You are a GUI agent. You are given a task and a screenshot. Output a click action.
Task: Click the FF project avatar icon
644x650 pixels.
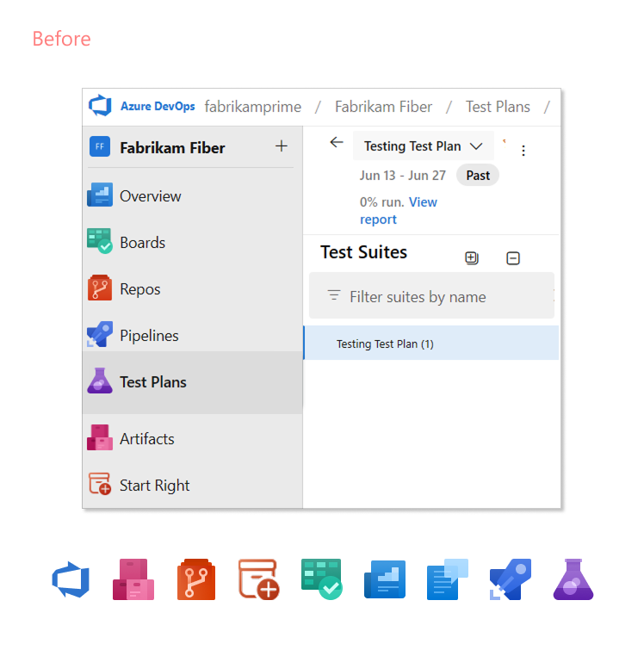(x=100, y=146)
